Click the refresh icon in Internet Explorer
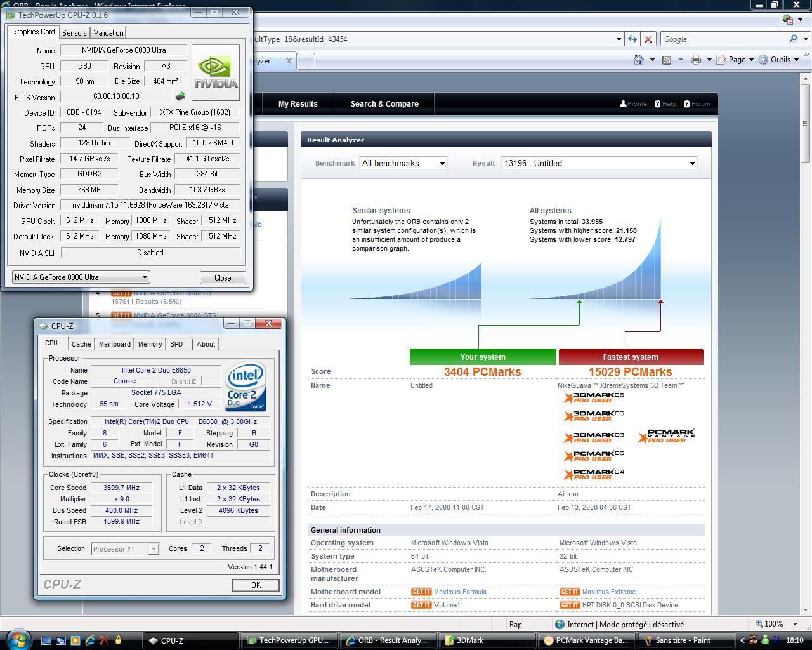Screen dimensions: 812x650 [x=632, y=39]
